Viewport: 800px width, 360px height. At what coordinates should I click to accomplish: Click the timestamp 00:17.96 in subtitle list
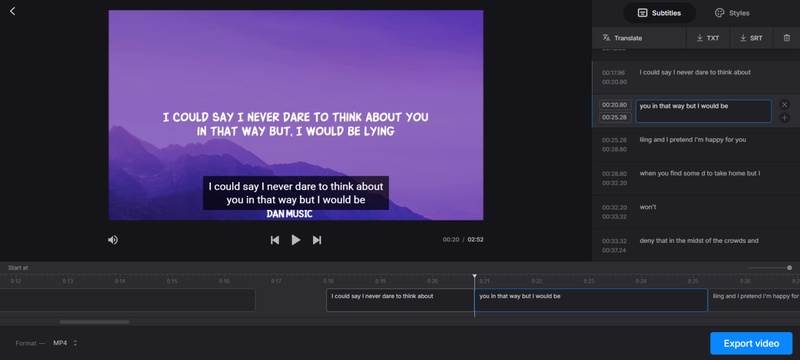(614, 73)
